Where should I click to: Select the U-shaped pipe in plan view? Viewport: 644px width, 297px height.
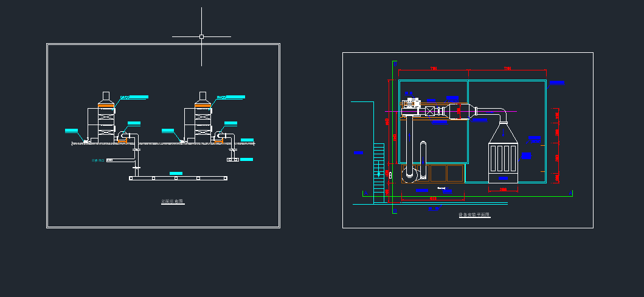(x=423, y=160)
